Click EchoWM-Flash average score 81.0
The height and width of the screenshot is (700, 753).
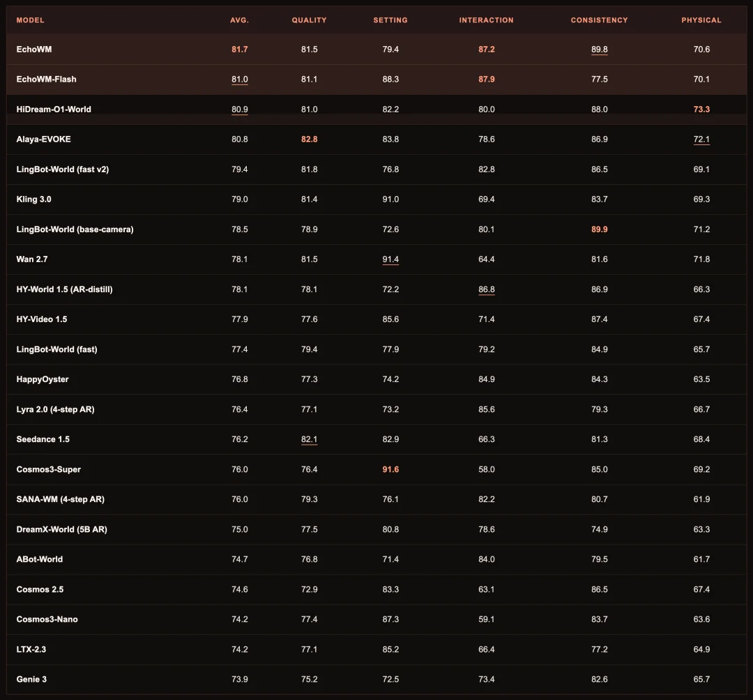(x=240, y=79)
